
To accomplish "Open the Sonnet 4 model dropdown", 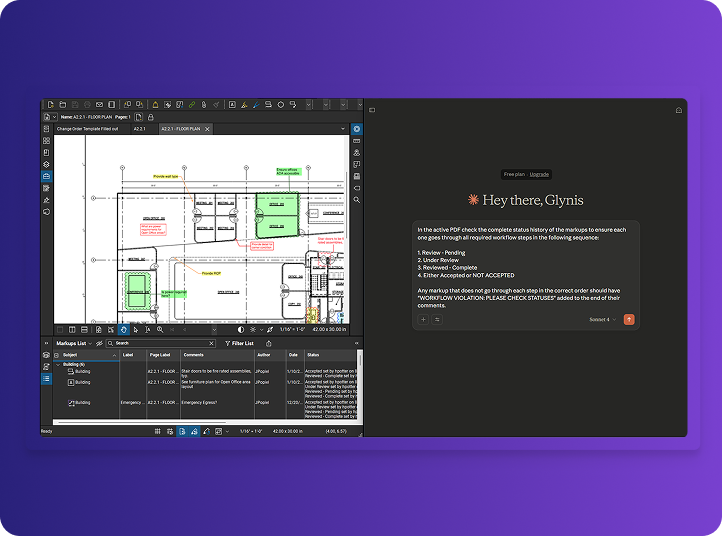I will pyautogui.click(x=602, y=319).
